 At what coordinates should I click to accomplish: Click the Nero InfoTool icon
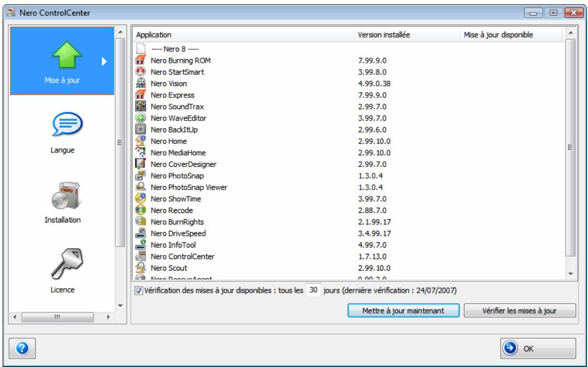pyautogui.click(x=141, y=245)
